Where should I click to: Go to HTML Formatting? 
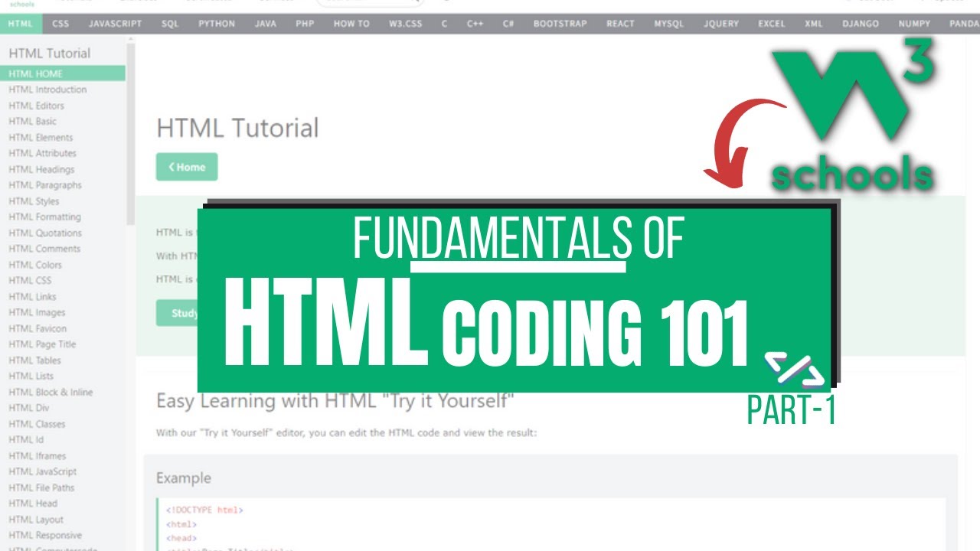[45, 217]
